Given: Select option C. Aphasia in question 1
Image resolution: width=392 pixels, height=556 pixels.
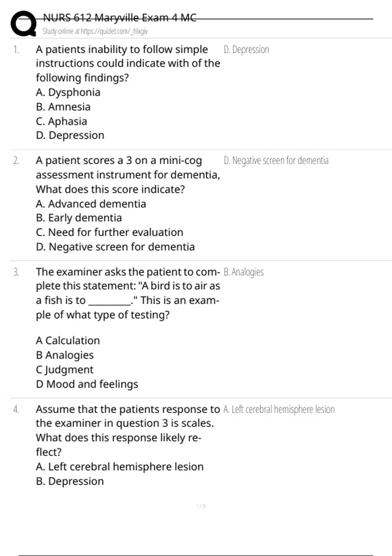Looking at the screenshot, I should point(61,121).
